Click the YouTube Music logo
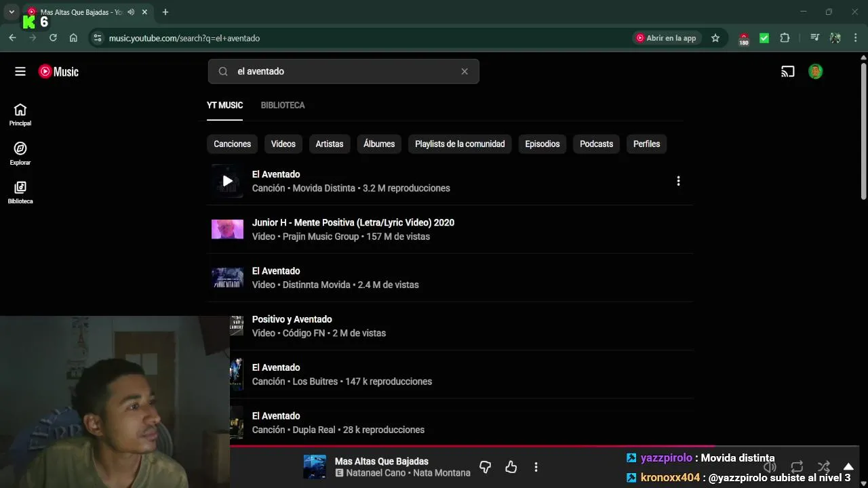This screenshot has height=488, width=868. click(x=58, y=71)
